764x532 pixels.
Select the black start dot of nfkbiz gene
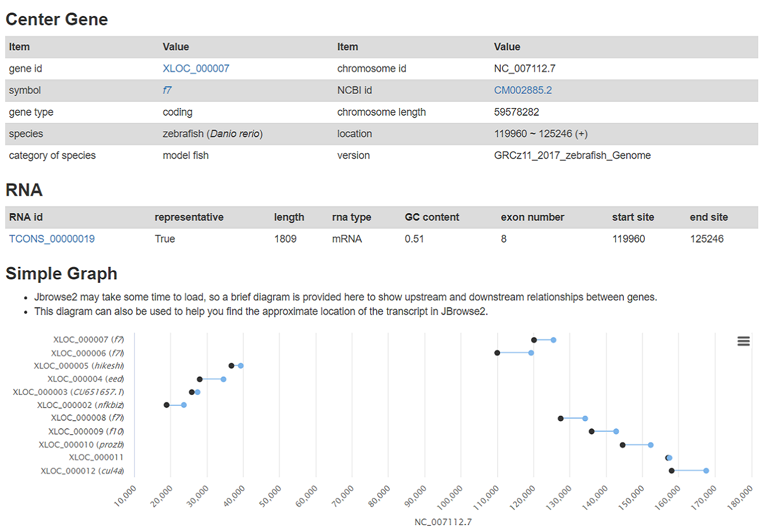pos(167,405)
